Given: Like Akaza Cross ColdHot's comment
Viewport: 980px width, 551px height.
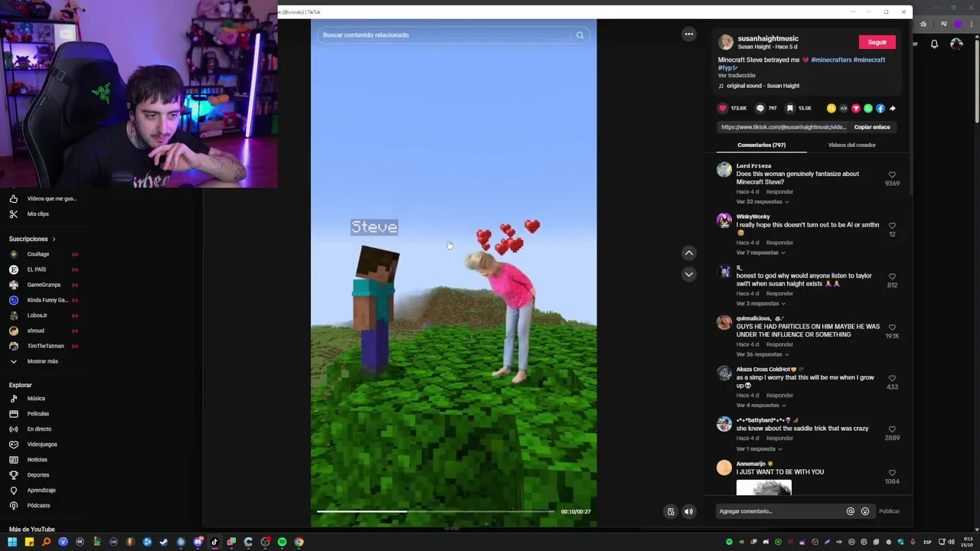Looking at the screenshot, I should point(892,378).
